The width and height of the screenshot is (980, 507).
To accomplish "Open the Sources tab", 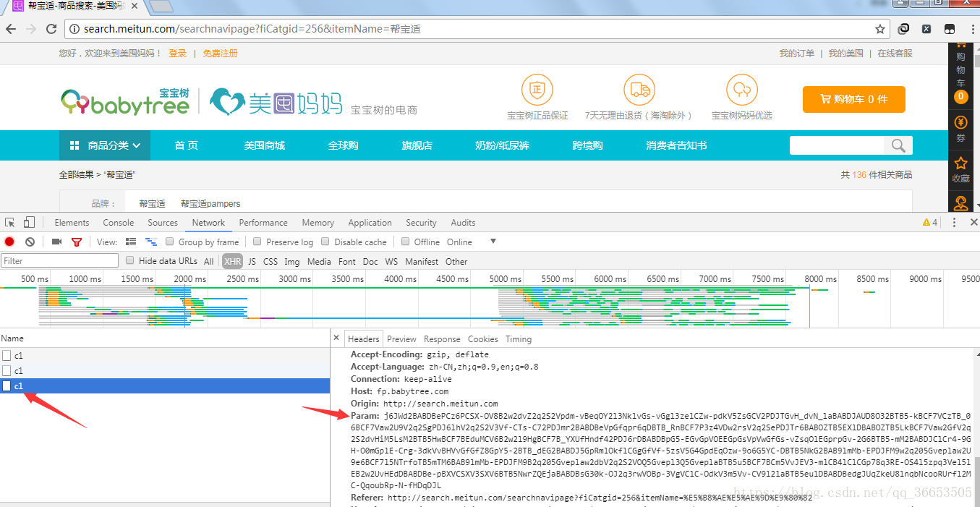I will tap(163, 222).
